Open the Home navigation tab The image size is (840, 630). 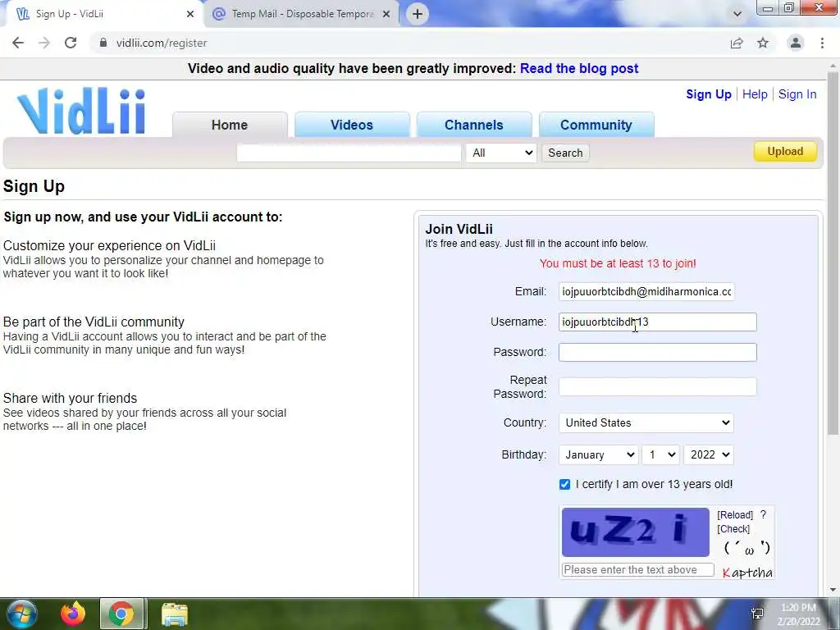point(230,125)
